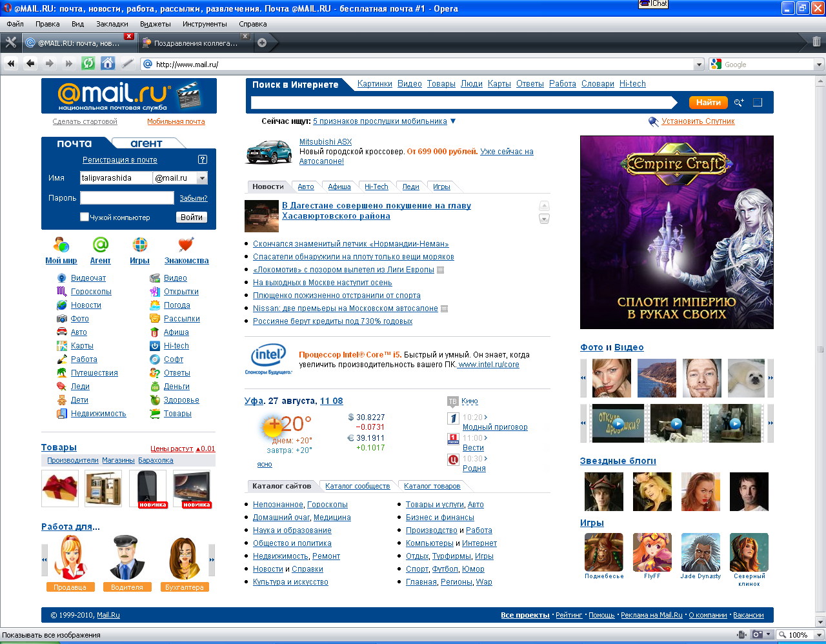Screen dimensions: 826x644
Task: Click the Гороскопы icon
Action: click(62, 292)
